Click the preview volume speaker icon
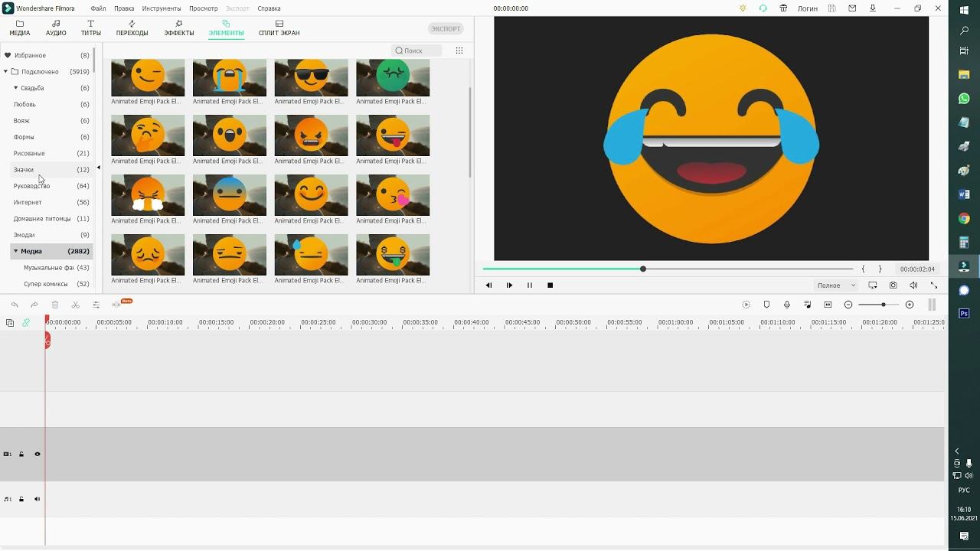The width and height of the screenshot is (980, 551). click(x=913, y=285)
